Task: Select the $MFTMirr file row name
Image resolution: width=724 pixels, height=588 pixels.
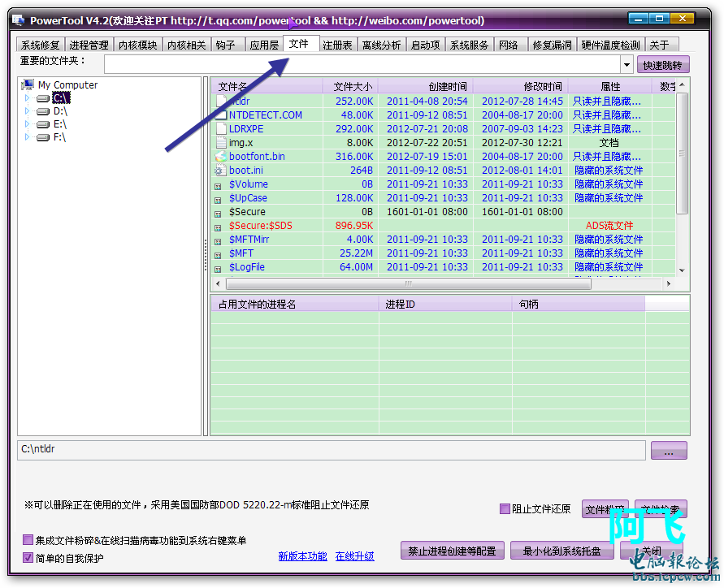Action: (249, 240)
